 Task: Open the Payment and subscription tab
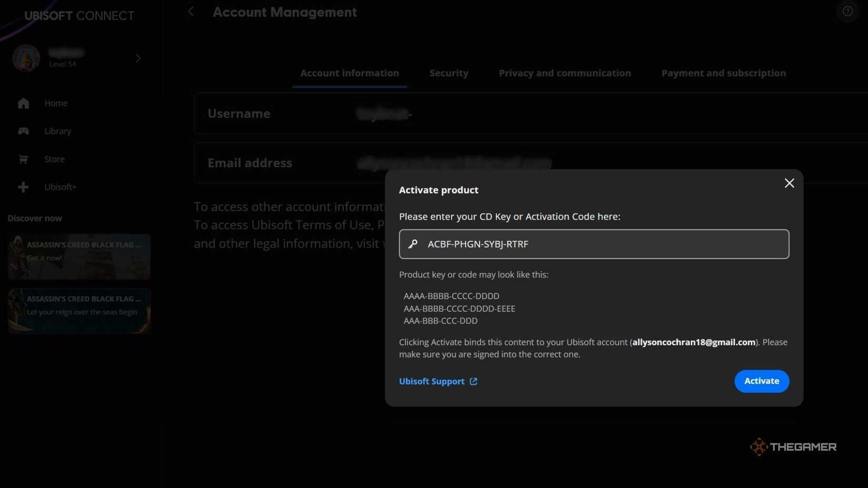723,73
